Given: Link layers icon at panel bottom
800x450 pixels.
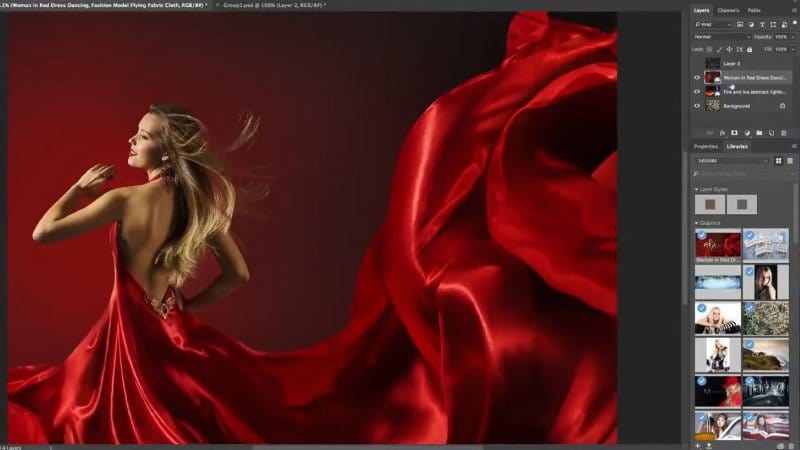Looking at the screenshot, I should (x=710, y=133).
